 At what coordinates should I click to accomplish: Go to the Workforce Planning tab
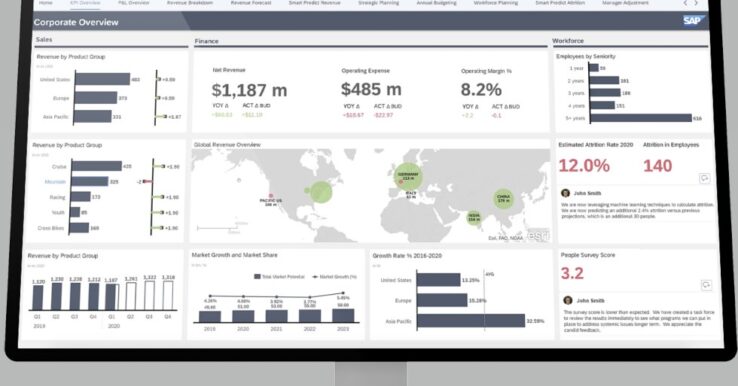[x=496, y=3]
